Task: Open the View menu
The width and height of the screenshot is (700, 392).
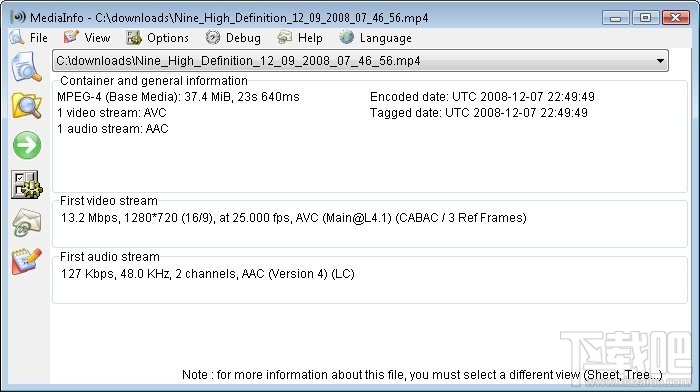Action: 97,38
